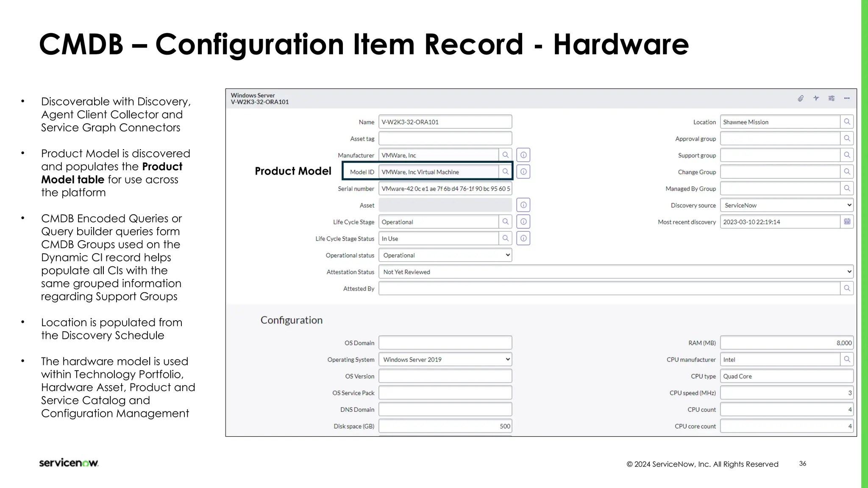Click the empty Asset tag field

pyautogui.click(x=445, y=138)
